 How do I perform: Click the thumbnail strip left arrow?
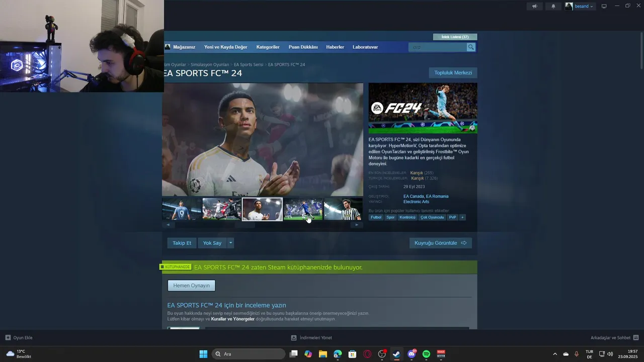(x=168, y=225)
